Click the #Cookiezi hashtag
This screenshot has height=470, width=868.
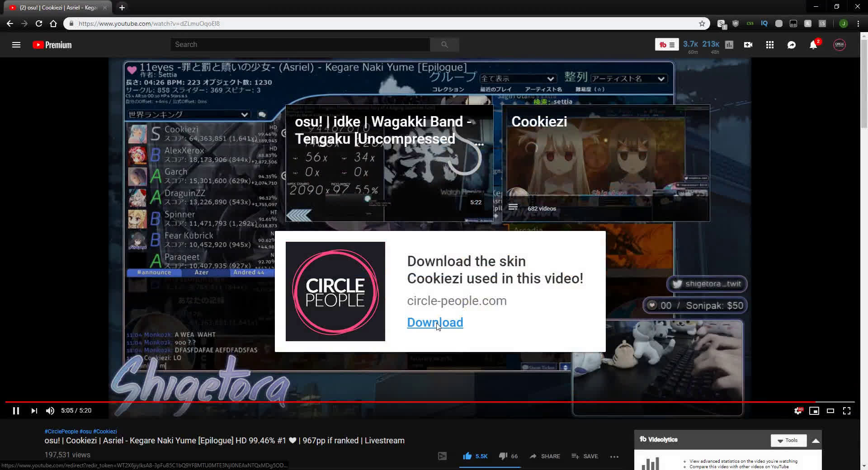[105, 432]
